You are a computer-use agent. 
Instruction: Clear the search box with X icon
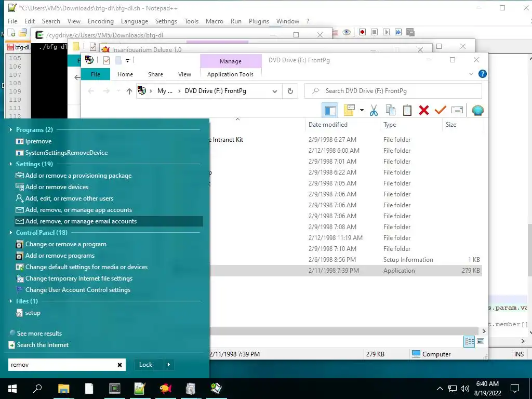(x=120, y=365)
